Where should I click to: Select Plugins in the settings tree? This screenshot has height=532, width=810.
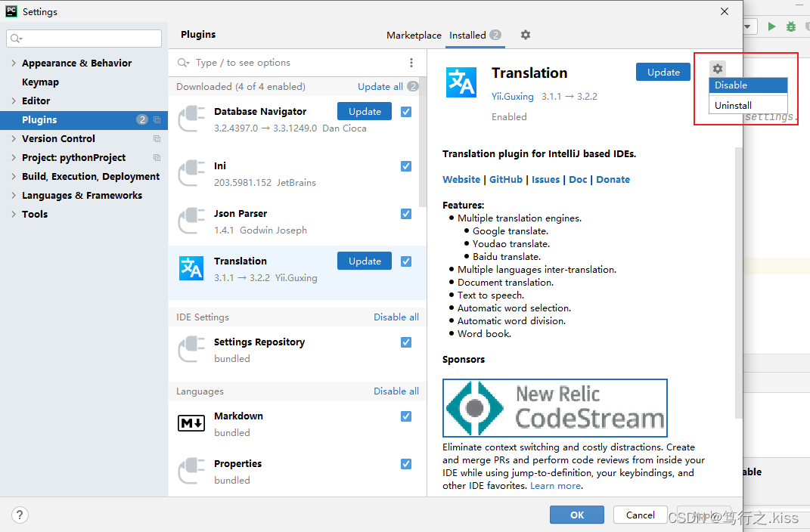84,119
